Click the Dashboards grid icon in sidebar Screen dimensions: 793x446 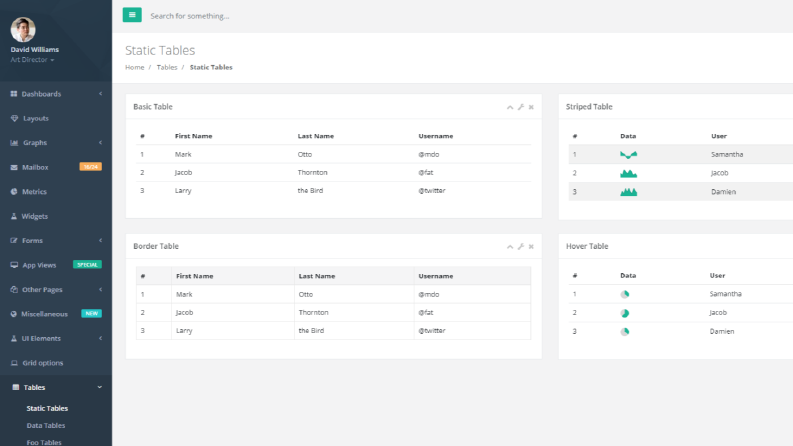14,94
